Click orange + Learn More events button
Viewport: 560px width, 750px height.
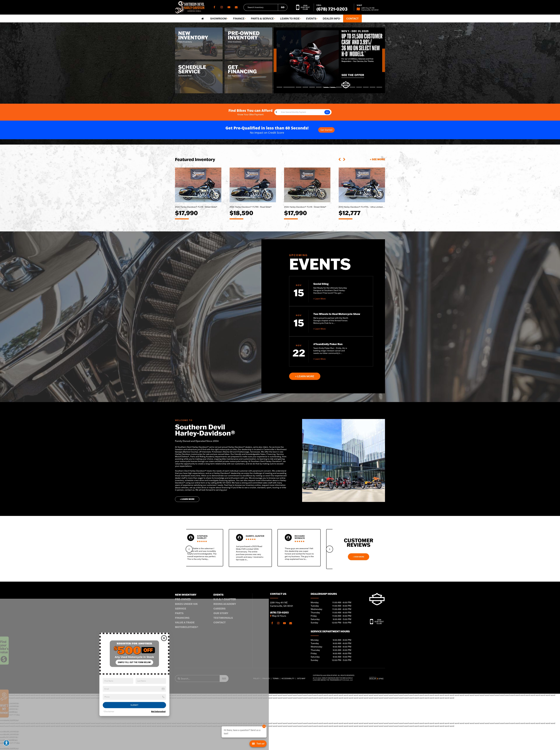click(x=305, y=376)
